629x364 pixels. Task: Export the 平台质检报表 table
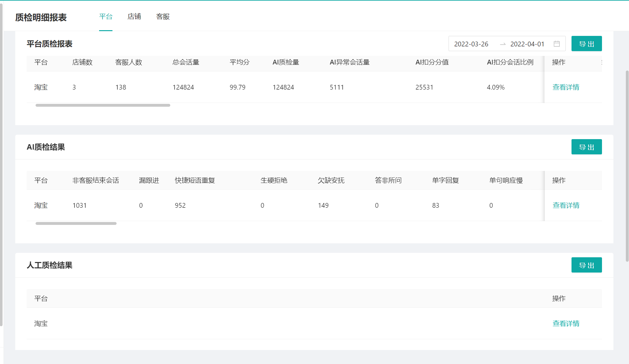tap(586, 44)
